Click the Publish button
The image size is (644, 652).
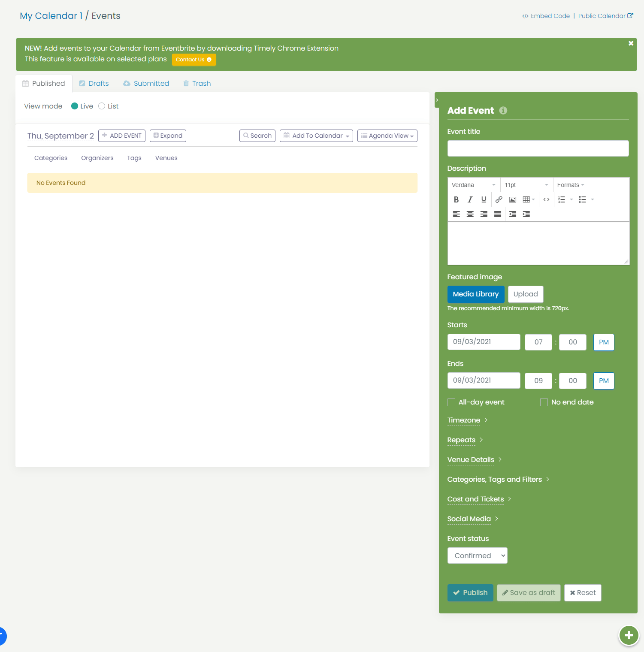pyautogui.click(x=470, y=593)
